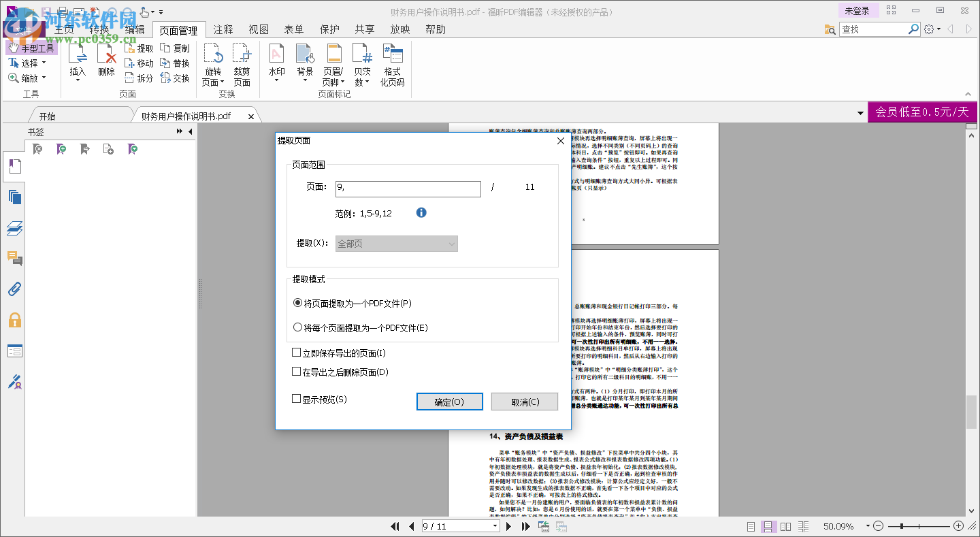Switch to the 开始 document tab
The height and width of the screenshot is (537, 980).
(47, 115)
